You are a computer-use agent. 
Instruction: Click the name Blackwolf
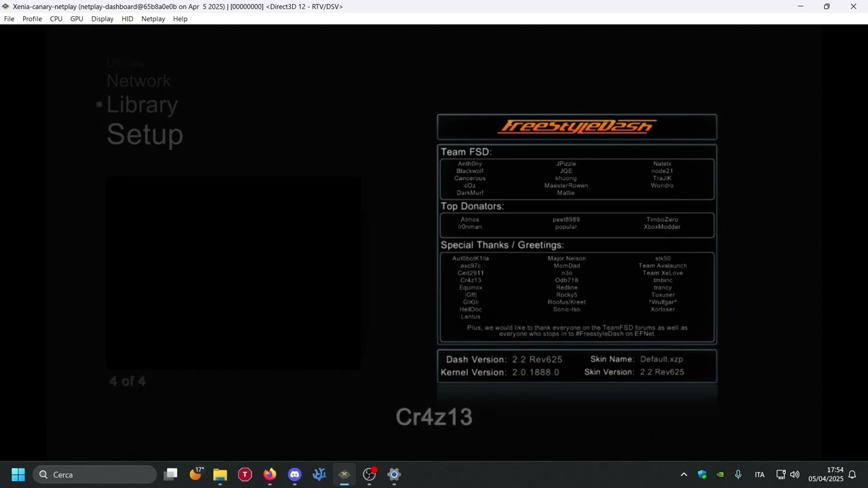tap(470, 171)
